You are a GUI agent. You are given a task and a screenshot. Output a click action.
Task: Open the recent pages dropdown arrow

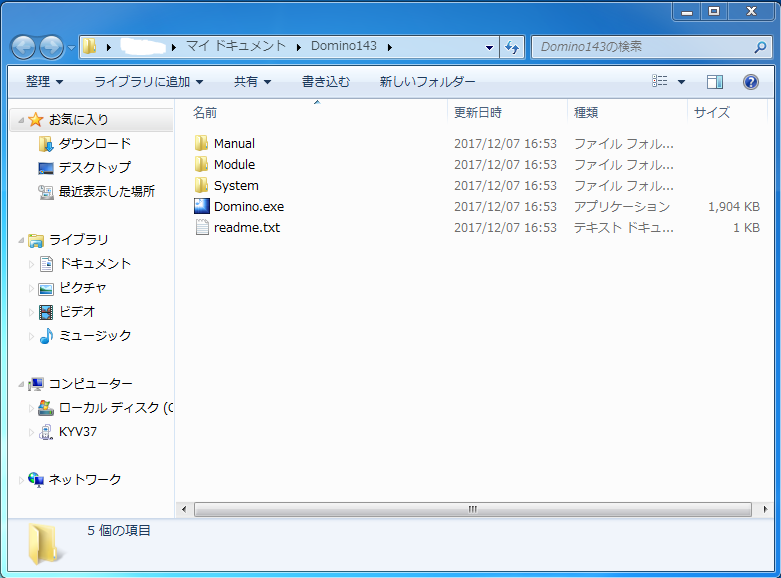coord(71,48)
